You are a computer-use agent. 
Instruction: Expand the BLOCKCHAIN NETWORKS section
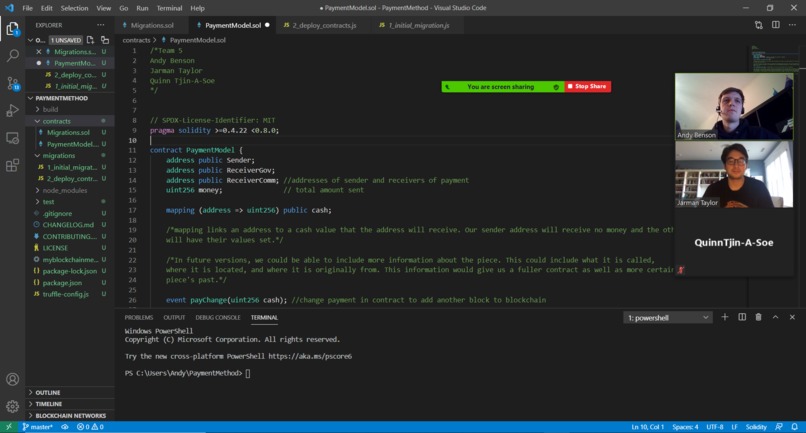coord(70,416)
